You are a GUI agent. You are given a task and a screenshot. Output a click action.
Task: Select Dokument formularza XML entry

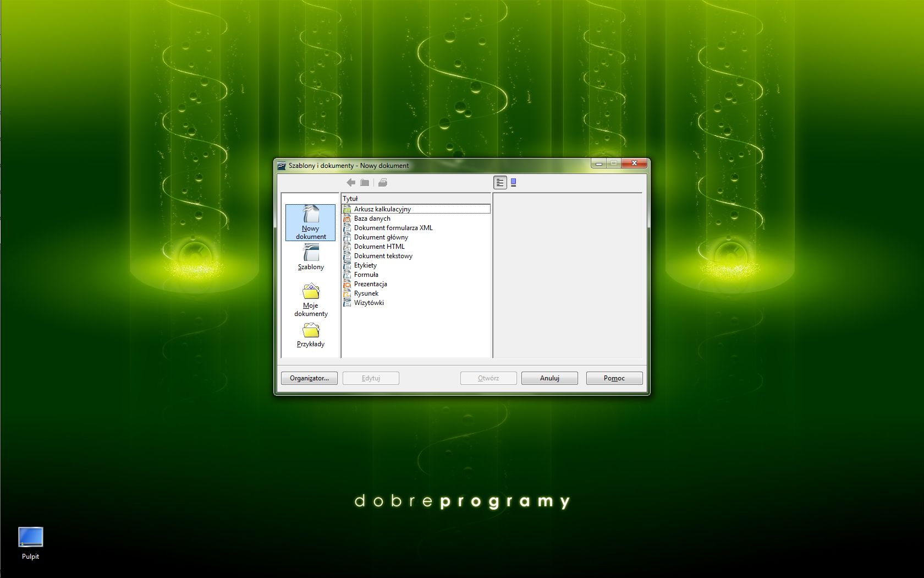point(416,228)
